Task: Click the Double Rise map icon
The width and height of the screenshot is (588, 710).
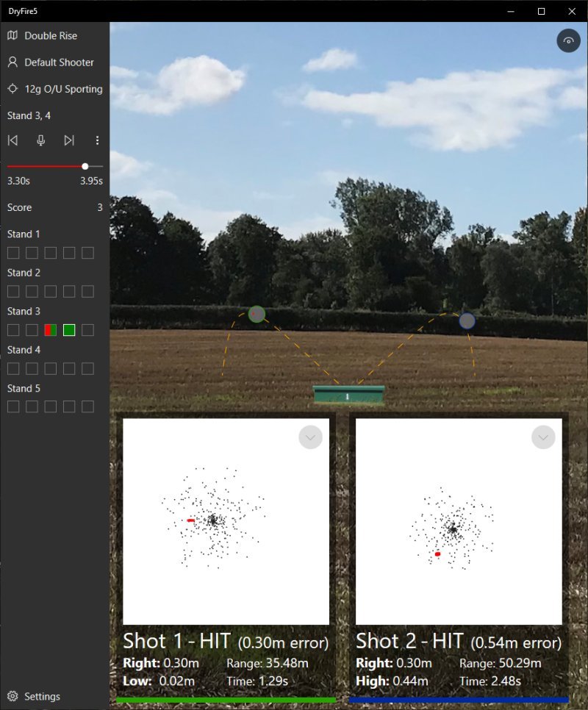Action: click(x=12, y=35)
